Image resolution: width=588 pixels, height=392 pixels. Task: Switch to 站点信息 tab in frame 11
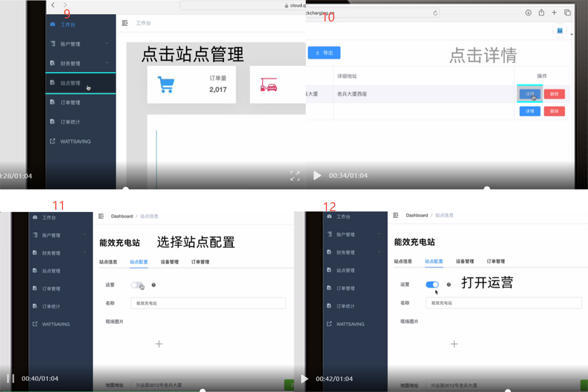pos(108,262)
